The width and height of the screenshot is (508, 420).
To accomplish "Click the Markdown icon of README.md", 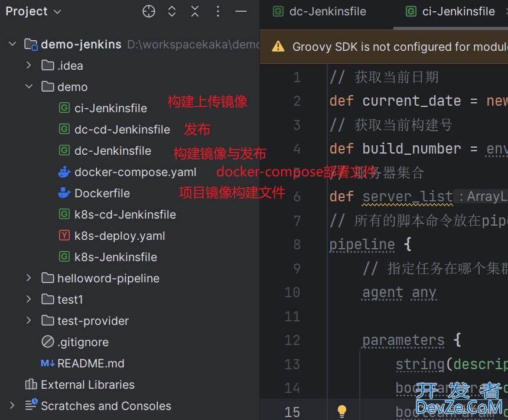I will [x=48, y=363].
